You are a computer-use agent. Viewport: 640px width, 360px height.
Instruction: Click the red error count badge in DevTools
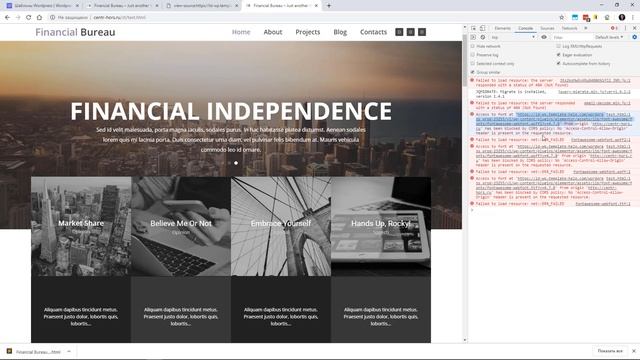pos(614,28)
